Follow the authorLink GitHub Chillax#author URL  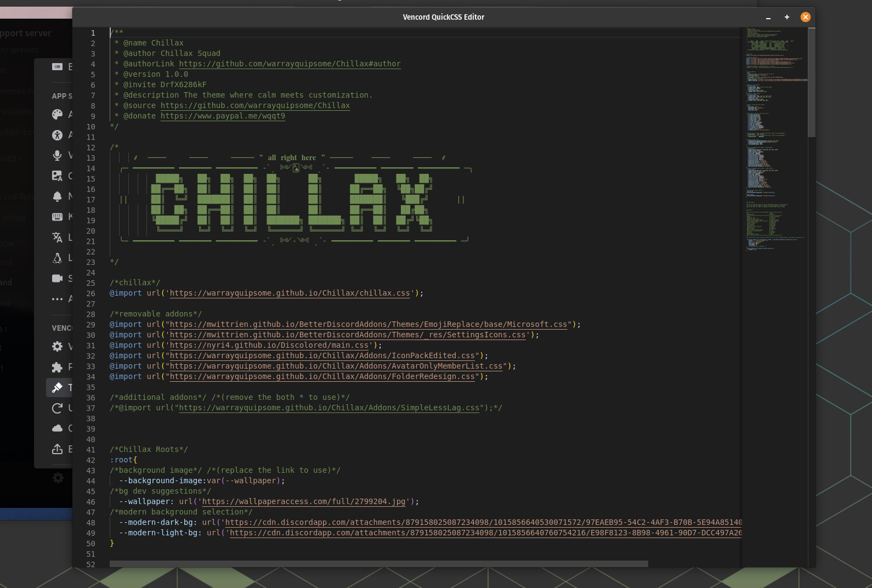pyautogui.click(x=290, y=64)
